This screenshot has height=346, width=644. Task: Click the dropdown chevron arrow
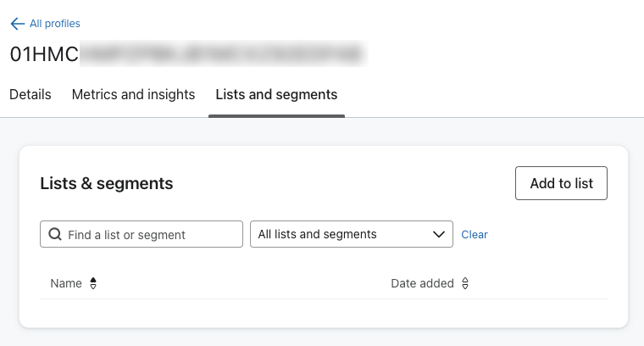[x=439, y=234]
